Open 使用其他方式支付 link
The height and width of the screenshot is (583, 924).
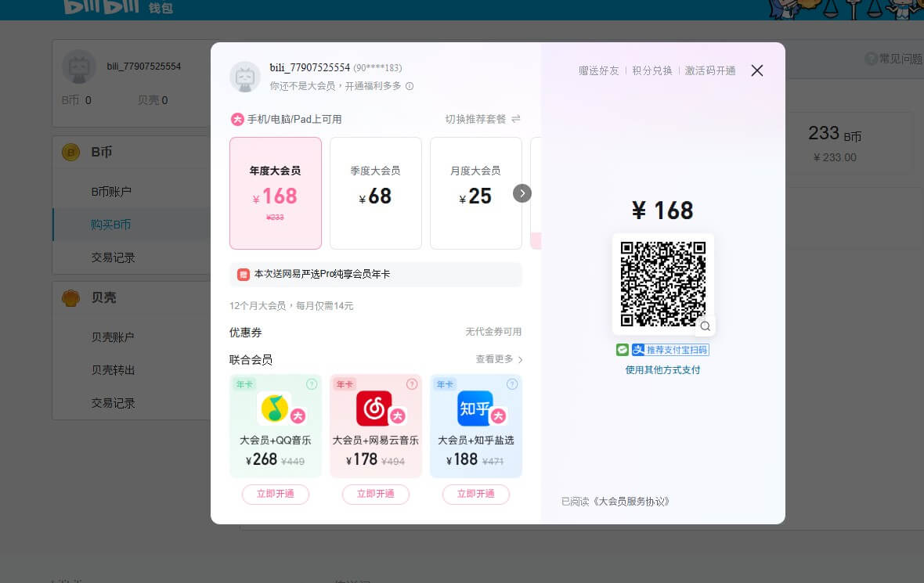click(663, 369)
